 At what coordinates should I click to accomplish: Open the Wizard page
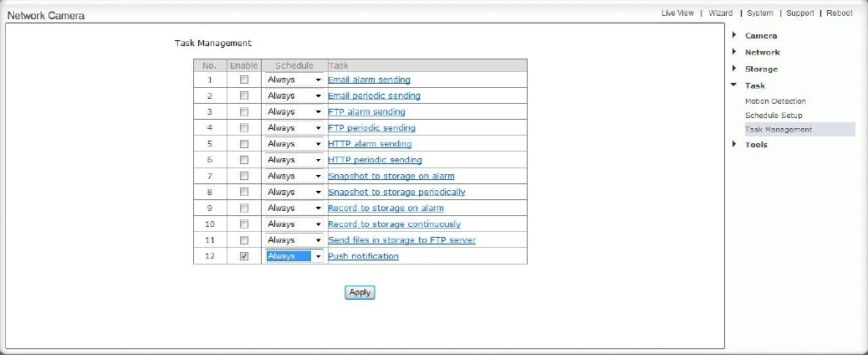click(x=720, y=13)
